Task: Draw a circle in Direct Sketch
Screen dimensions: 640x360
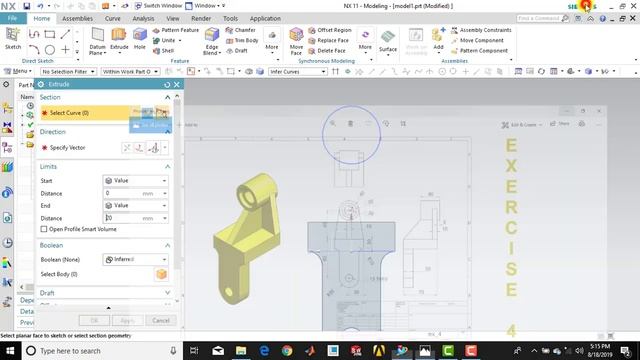Action: [x=50, y=50]
